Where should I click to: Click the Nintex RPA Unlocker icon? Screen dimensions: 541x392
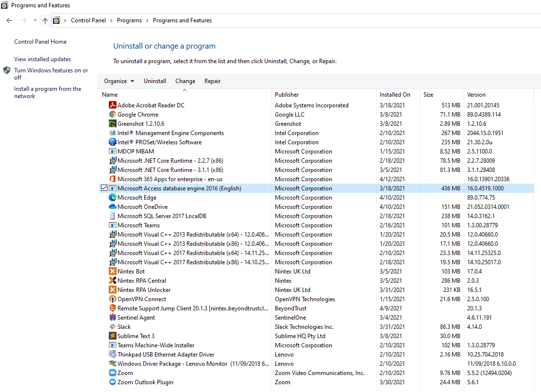[113, 290]
